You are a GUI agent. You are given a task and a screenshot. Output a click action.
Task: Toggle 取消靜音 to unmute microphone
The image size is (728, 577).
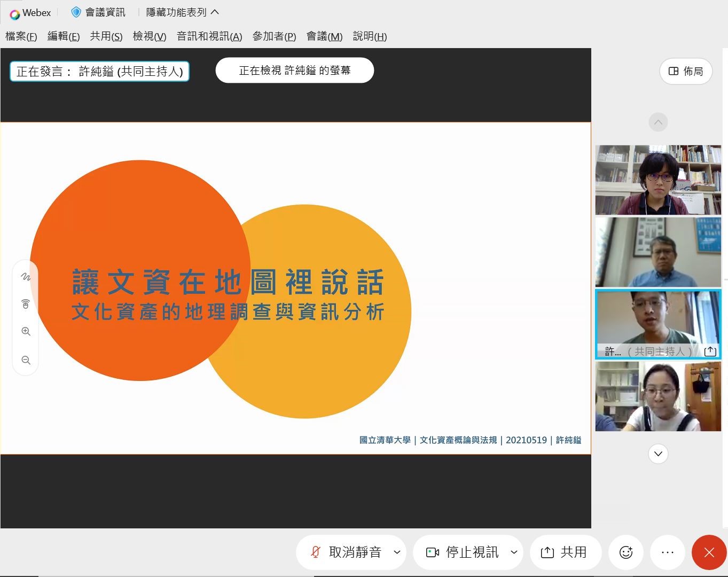pyautogui.click(x=345, y=552)
